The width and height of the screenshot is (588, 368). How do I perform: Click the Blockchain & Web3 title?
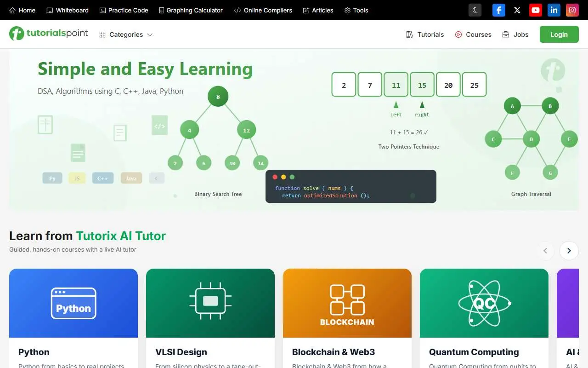point(334,352)
